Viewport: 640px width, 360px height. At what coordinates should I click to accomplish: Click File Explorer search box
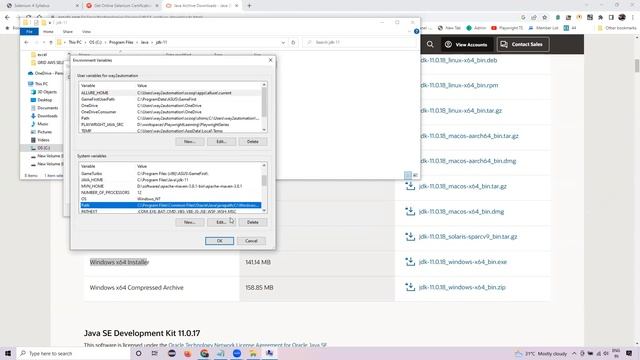(359, 42)
